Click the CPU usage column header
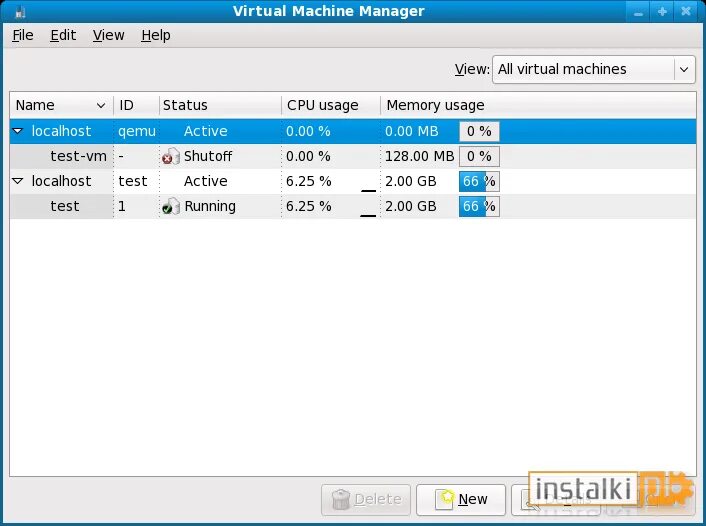 (331, 105)
